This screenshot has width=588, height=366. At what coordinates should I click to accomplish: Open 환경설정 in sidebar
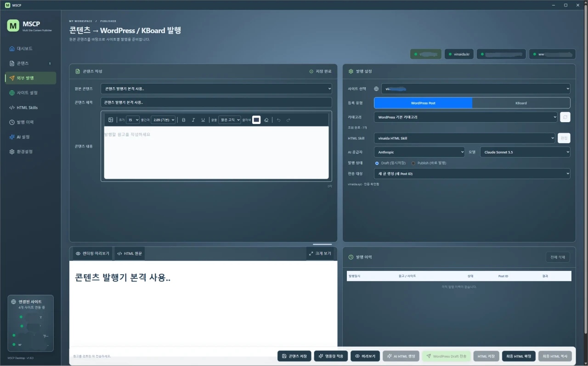tap(30, 152)
